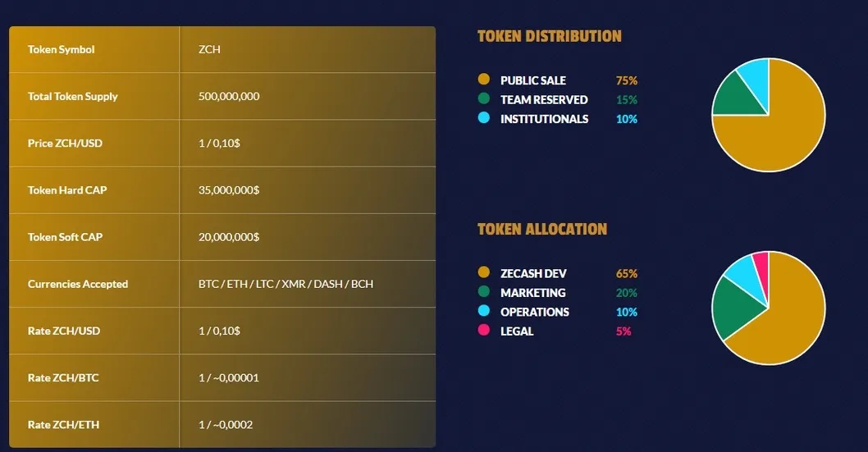Click the PUBLIC SALE 75% percentage
This screenshot has width=868, height=452.
627,80
